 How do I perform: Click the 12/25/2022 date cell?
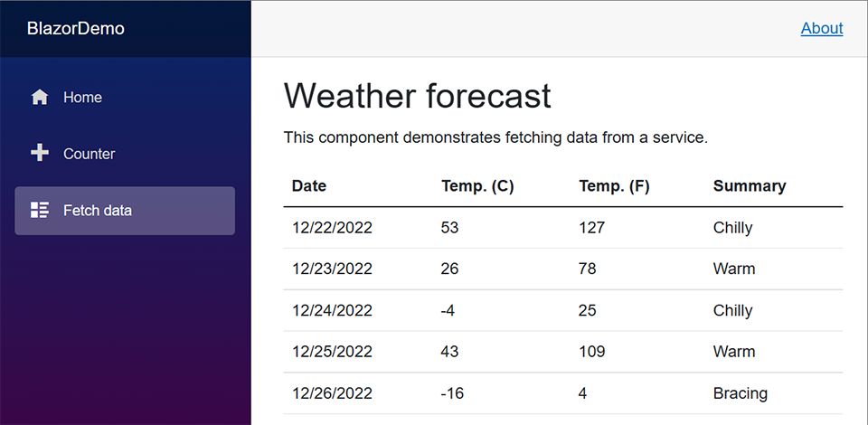[x=332, y=352]
